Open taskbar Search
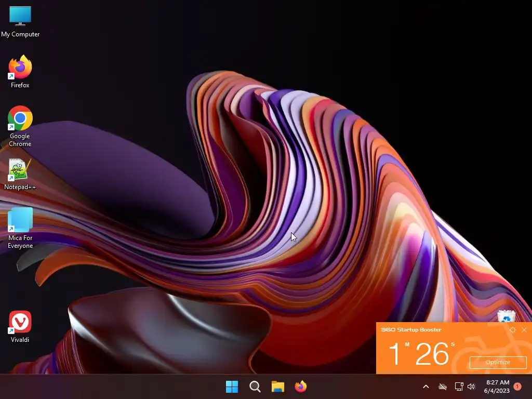Image resolution: width=532 pixels, height=399 pixels. [x=255, y=387]
